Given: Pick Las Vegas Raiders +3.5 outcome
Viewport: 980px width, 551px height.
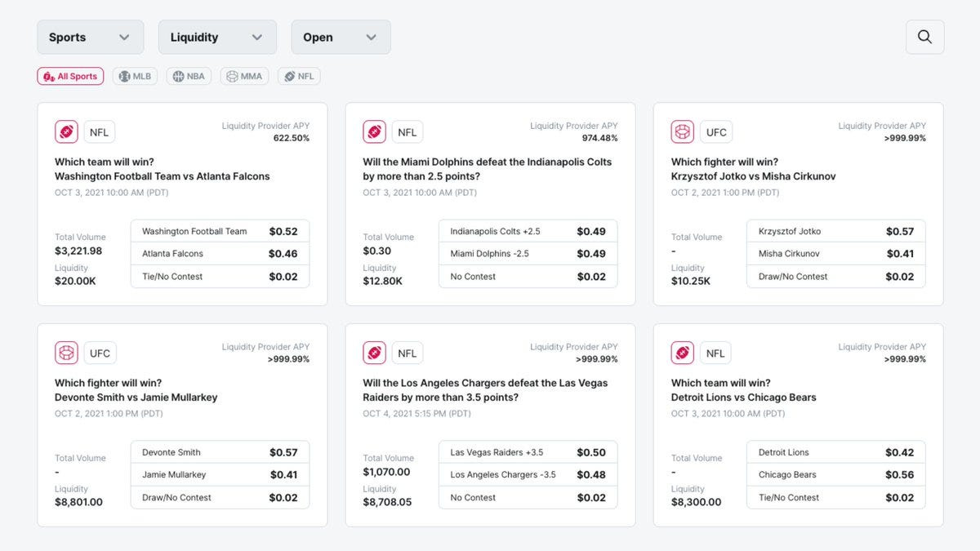Looking at the screenshot, I should [x=528, y=452].
